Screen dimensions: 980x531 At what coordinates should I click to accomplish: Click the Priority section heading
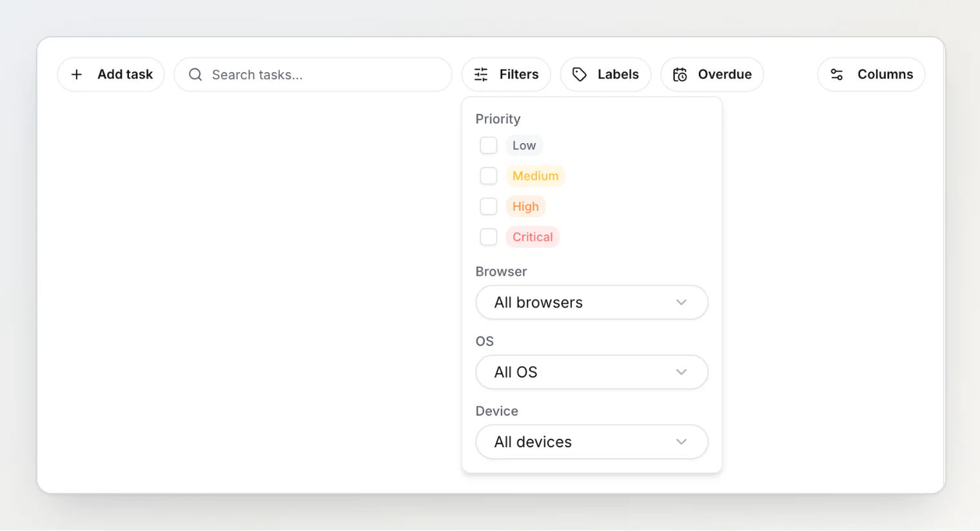pyautogui.click(x=498, y=119)
